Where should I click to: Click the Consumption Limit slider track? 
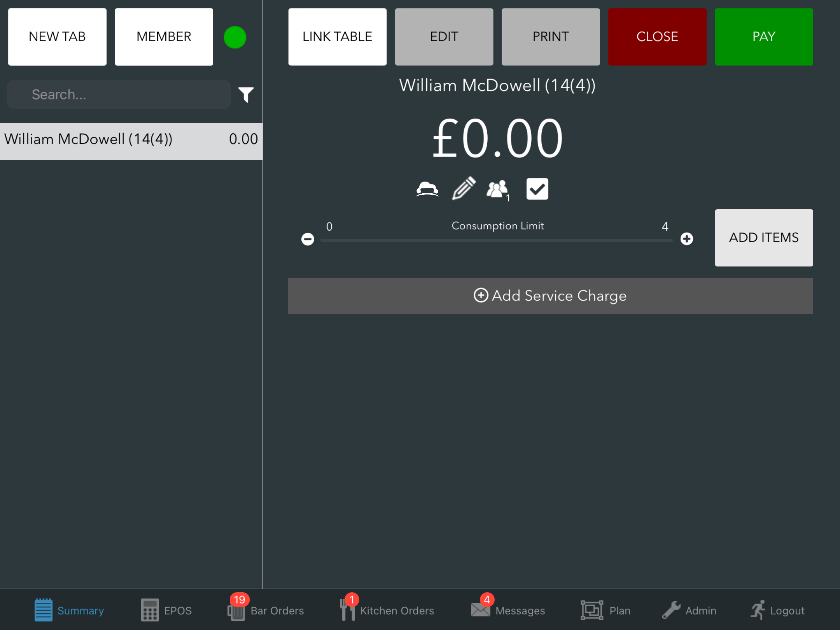pyautogui.click(x=497, y=241)
